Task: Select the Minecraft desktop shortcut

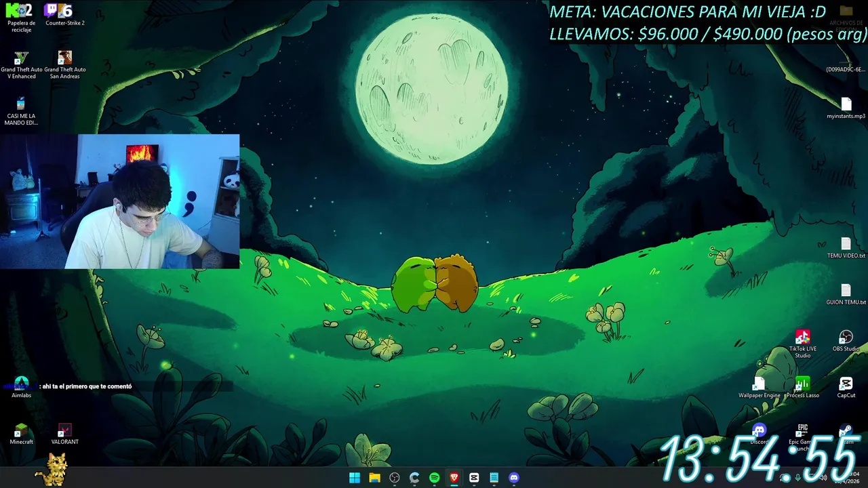Action: coord(21,434)
